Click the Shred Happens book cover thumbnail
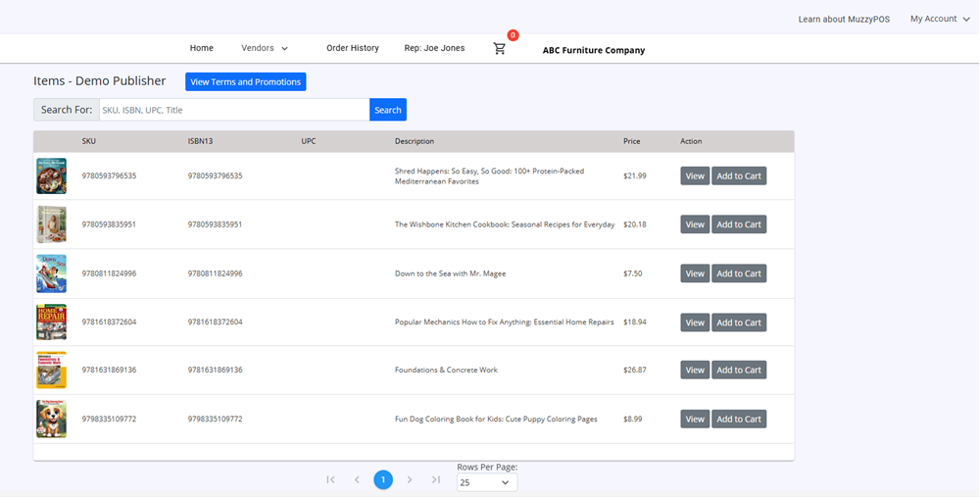The height and width of the screenshot is (497, 980). pyautogui.click(x=51, y=176)
